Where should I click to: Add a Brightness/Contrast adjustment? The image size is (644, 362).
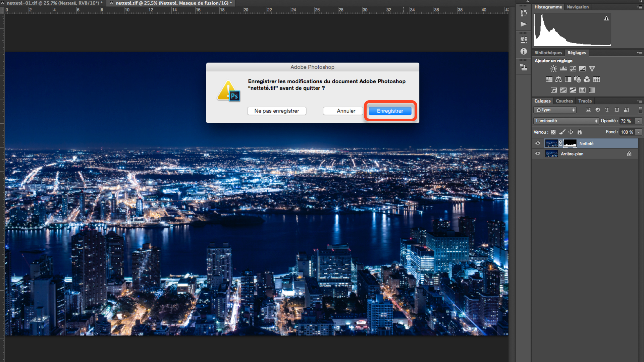(553, 69)
